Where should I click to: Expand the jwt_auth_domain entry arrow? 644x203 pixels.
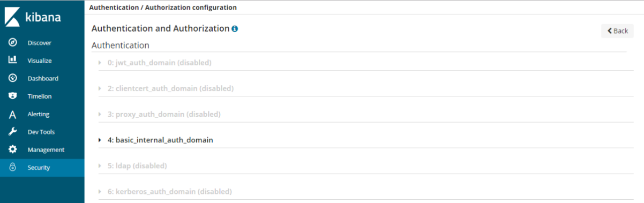(100, 63)
